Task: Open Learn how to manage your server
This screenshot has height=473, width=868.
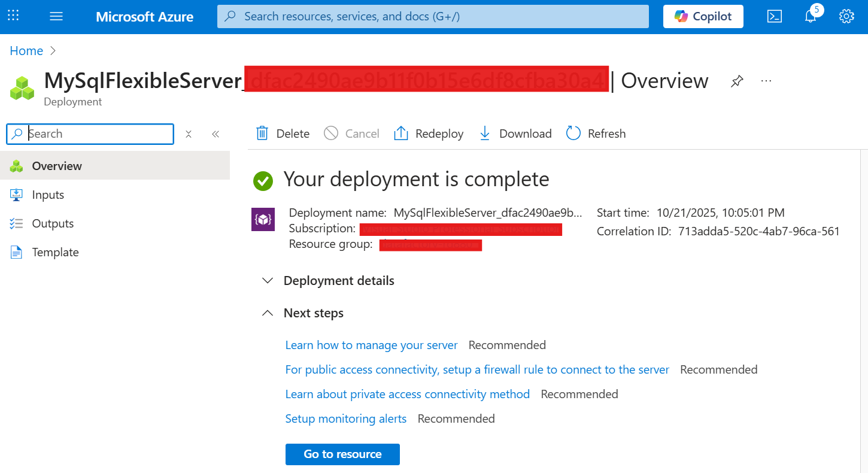Action: 371,345
